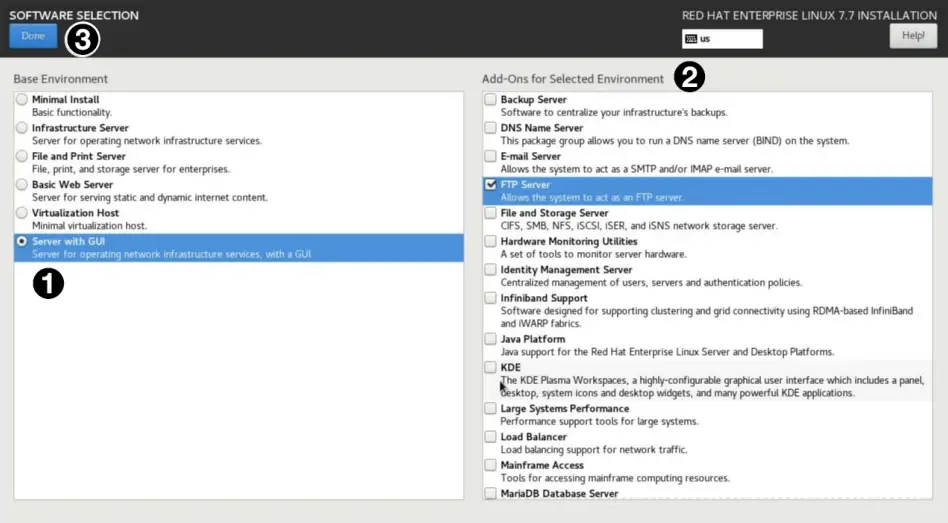Enable the Large Systems Performance checkbox
948x523 pixels.
coord(490,409)
